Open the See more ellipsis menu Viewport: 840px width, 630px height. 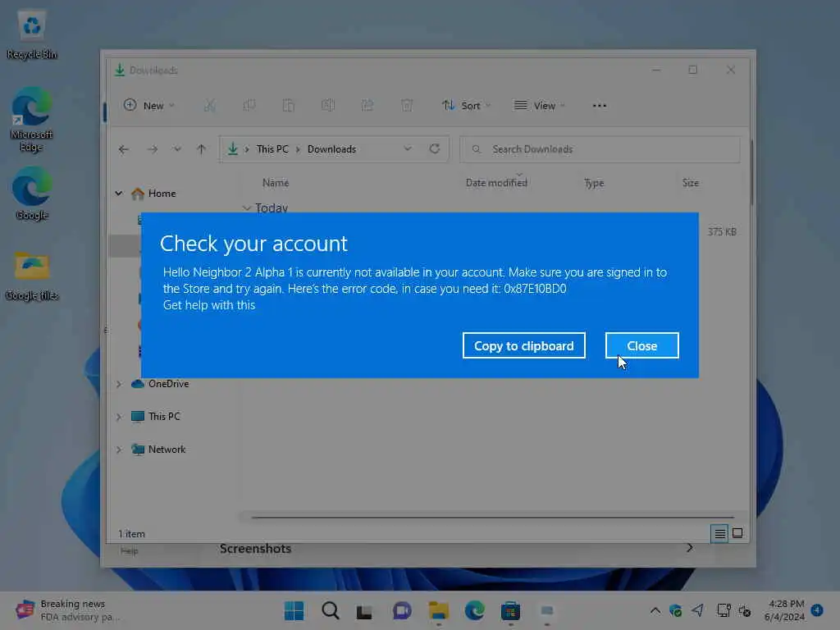point(600,106)
